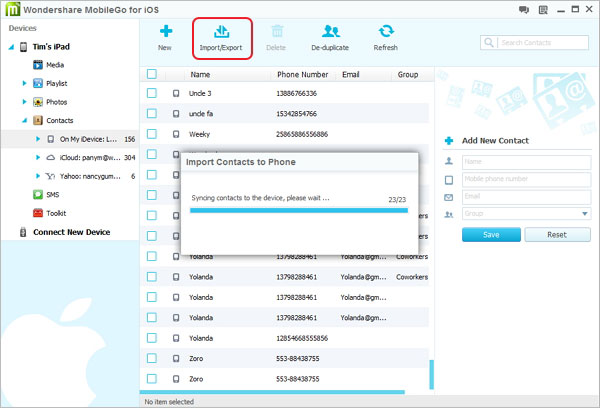Open the register form icon in title bar

click(x=543, y=10)
